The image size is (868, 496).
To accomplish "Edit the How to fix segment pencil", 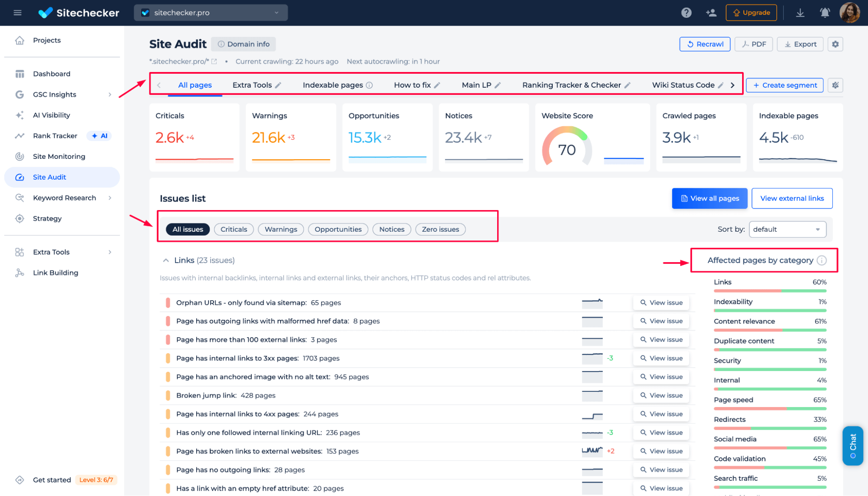I will pyautogui.click(x=437, y=85).
